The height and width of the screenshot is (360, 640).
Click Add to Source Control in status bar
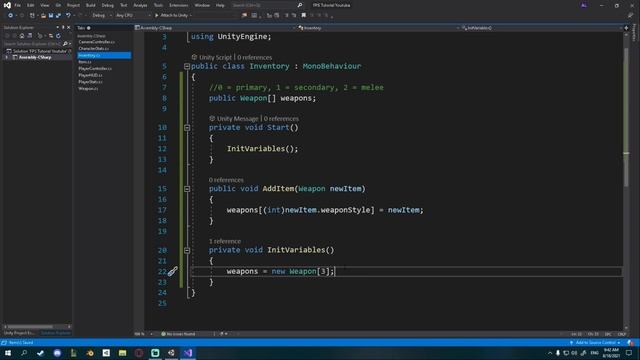[595, 342]
